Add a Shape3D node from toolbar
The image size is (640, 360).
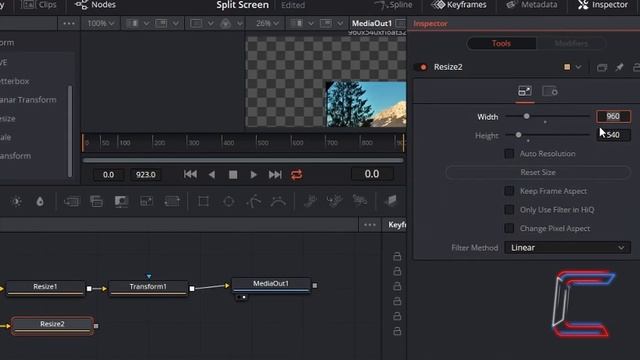pos(391,201)
